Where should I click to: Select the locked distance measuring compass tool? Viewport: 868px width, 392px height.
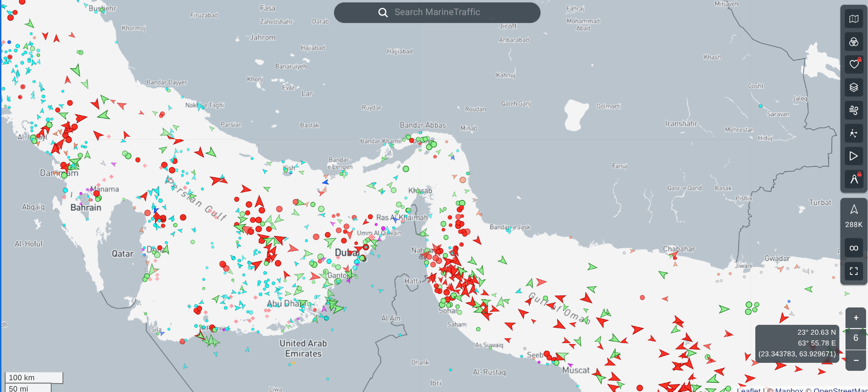853,179
